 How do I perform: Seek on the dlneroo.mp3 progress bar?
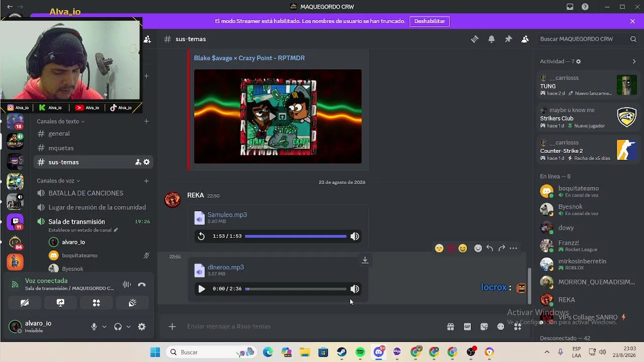[296, 289]
